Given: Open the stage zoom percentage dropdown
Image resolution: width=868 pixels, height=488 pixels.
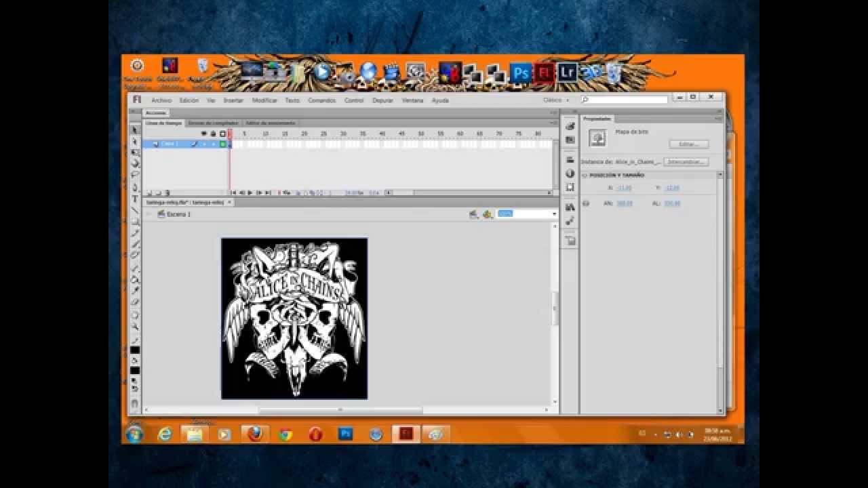Looking at the screenshot, I should [554, 214].
